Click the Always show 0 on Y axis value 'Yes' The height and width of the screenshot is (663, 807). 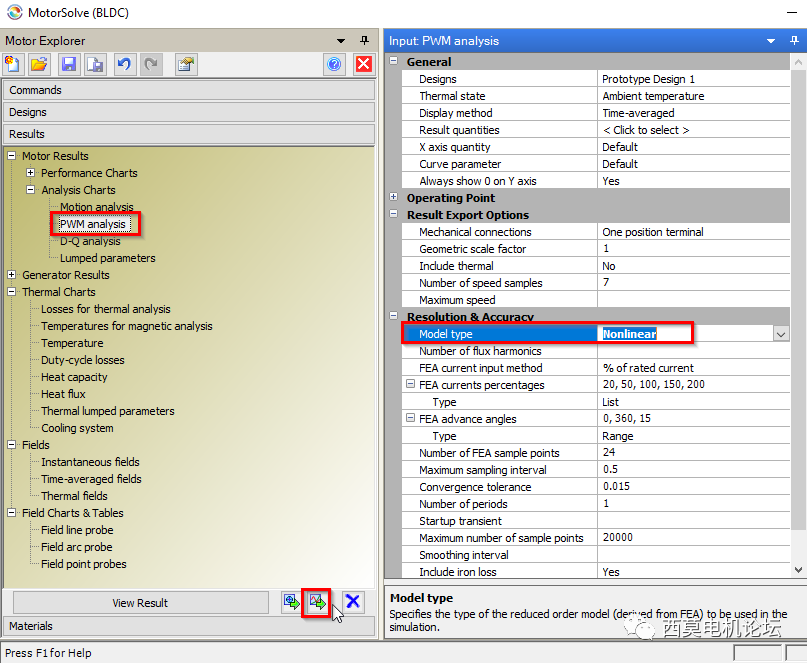click(x=693, y=181)
